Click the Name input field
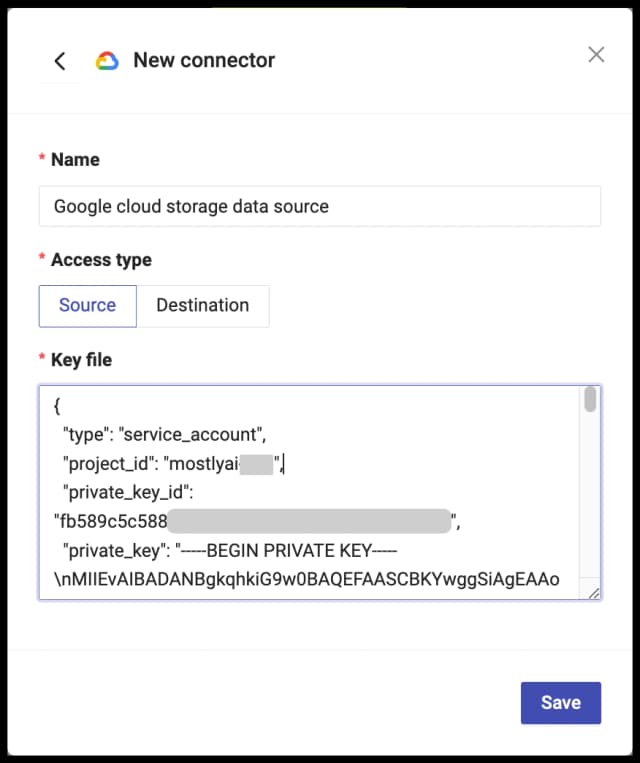Viewport: 640px width, 763px height. 320,206
